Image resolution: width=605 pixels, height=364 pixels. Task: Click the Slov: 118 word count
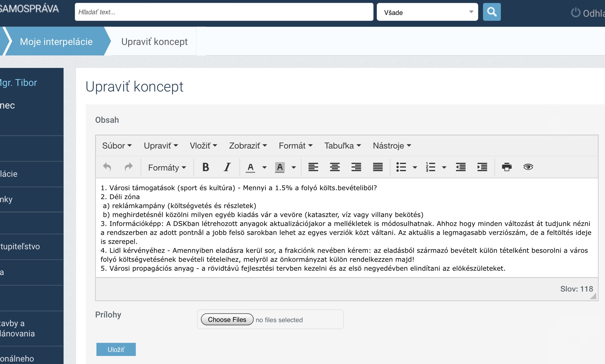pos(576,289)
